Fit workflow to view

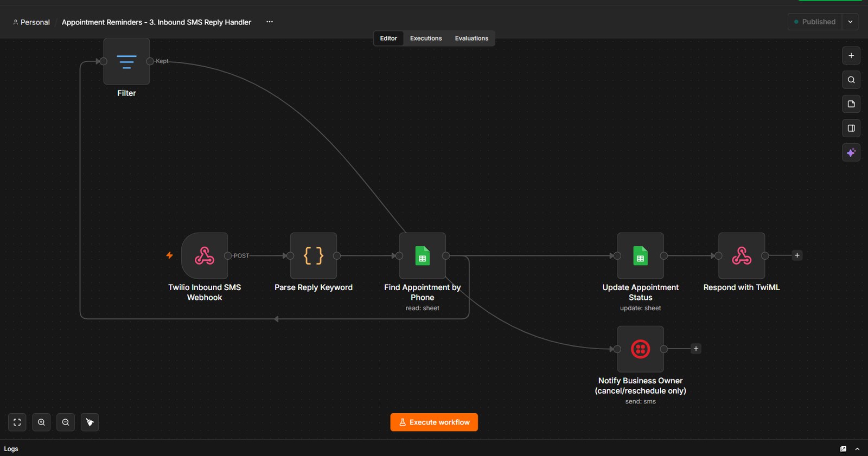[x=17, y=422]
